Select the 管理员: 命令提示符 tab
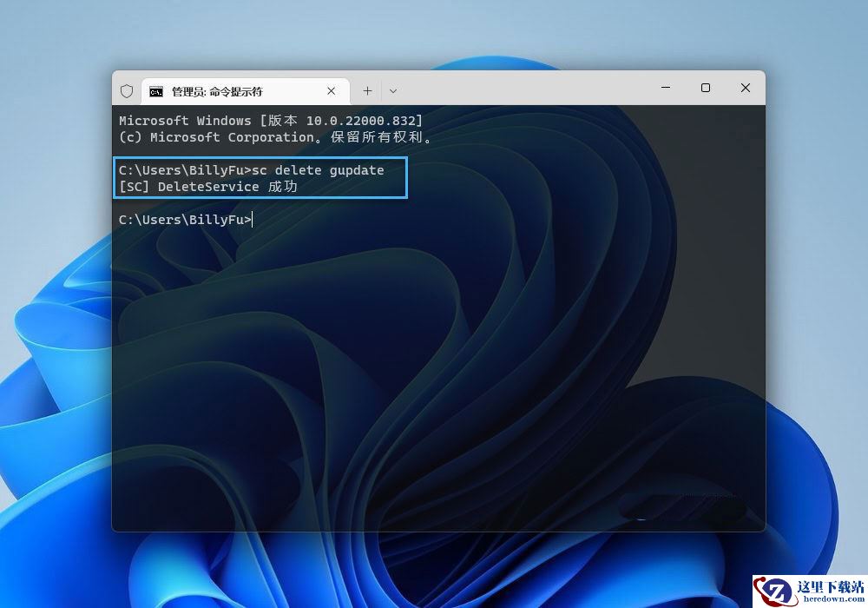Screen dimensions: 868x608 (x=246, y=91)
